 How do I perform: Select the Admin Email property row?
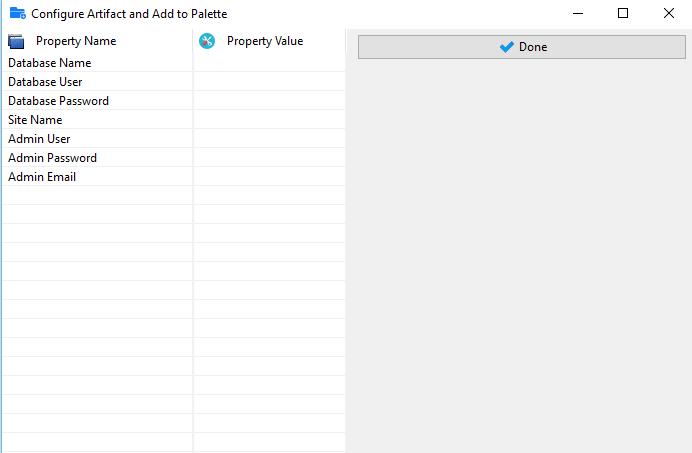point(42,177)
